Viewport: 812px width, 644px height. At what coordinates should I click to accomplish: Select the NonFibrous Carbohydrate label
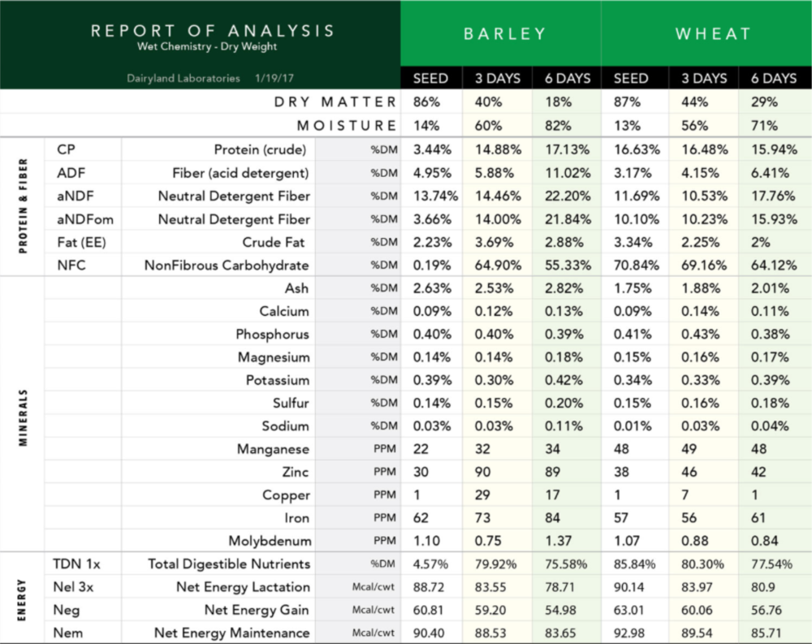coord(227,265)
